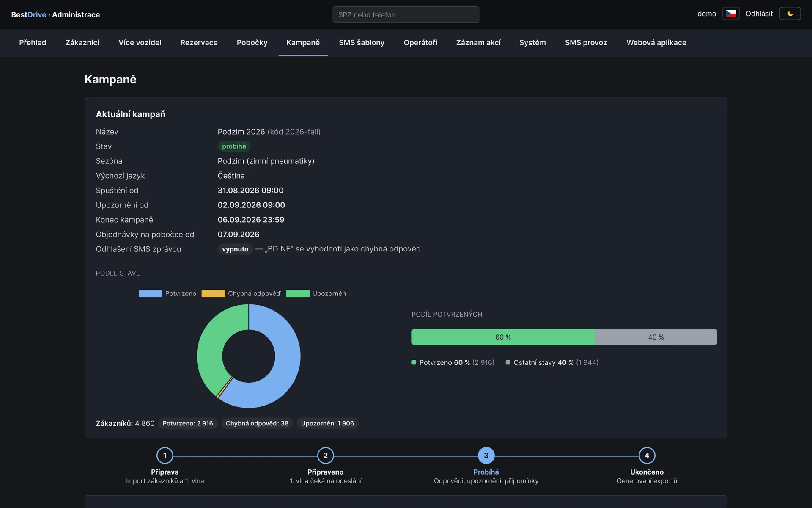This screenshot has height=508, width=812.
Task: Click the gray 40 % bar segment
Action: coord(656,337)
